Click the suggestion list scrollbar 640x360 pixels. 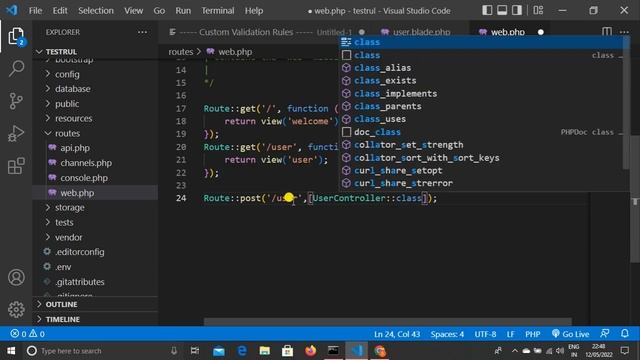(x=626, y=102)
